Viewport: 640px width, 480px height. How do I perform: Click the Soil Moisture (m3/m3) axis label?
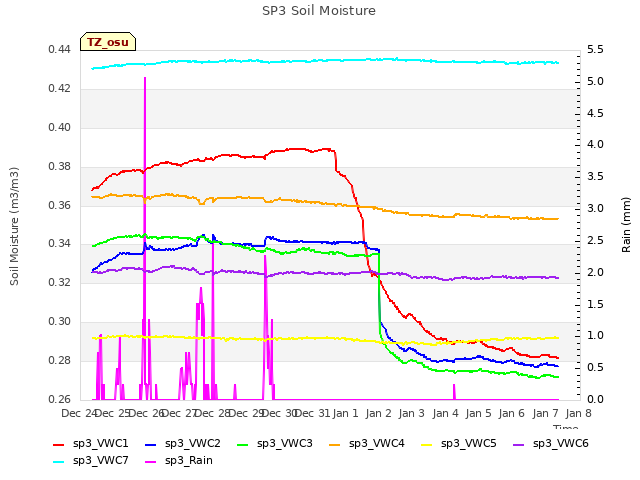(14, 226)
